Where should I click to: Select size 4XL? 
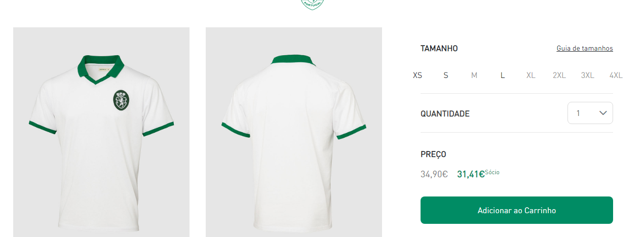pyautogui.click(x=616, y=75)
